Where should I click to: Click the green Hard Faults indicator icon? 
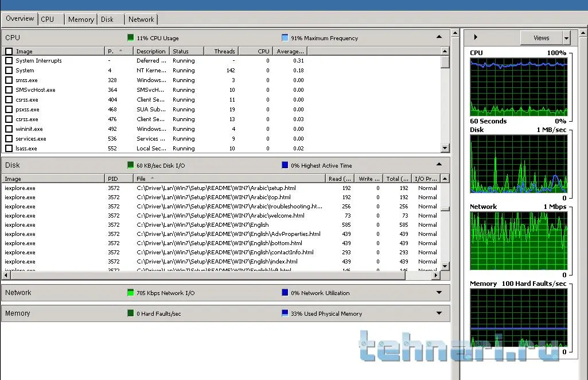pyautogui.click(x=131, y=313)
